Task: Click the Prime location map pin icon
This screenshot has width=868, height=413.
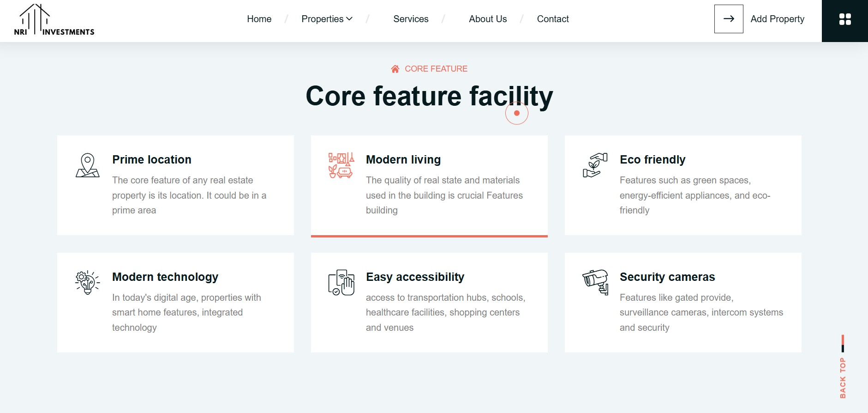Action: pyautogui.click(x=87, y=165)
